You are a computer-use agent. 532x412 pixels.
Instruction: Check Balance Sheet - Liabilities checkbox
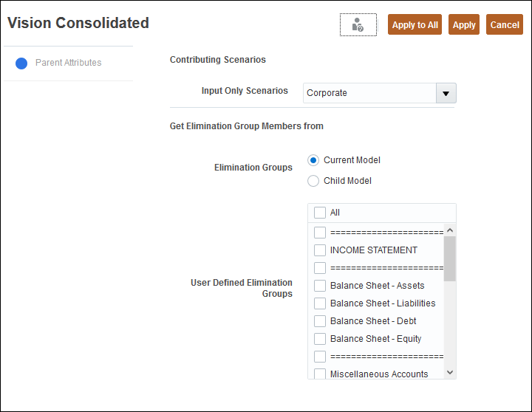(320, 303)
